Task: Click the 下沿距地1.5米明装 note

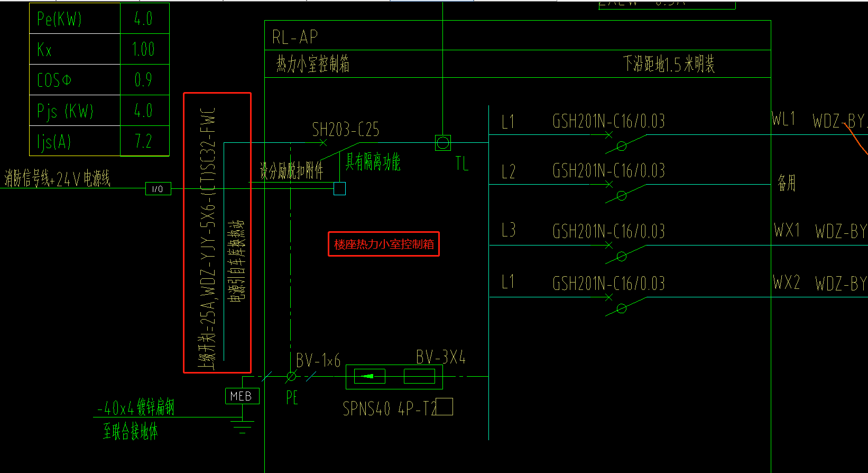Action: [x=669, y=65]
